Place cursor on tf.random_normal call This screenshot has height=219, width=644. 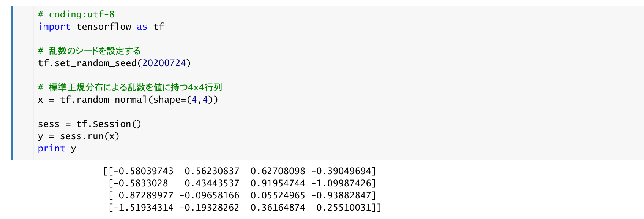pyautogui.click(x=103, y=100)
